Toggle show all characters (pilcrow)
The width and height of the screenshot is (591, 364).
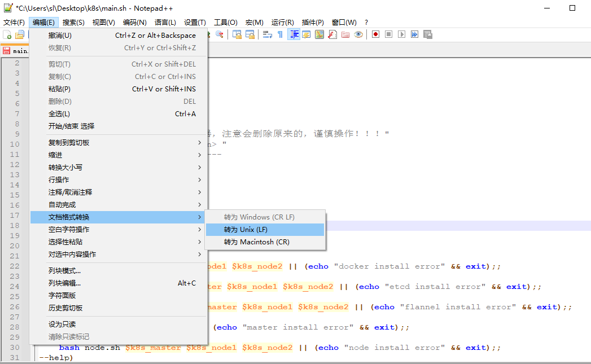tap(280, 34)
